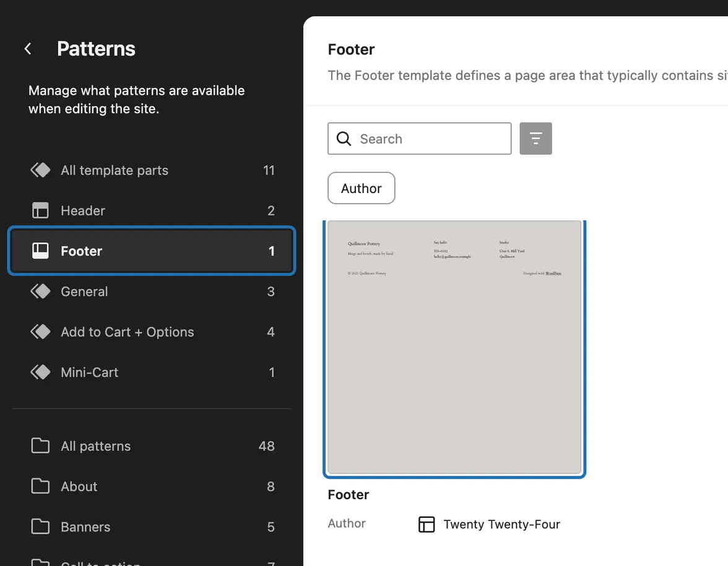Click the All patterns folder icon
728x566 pixels.
click(x=40, y=446)
